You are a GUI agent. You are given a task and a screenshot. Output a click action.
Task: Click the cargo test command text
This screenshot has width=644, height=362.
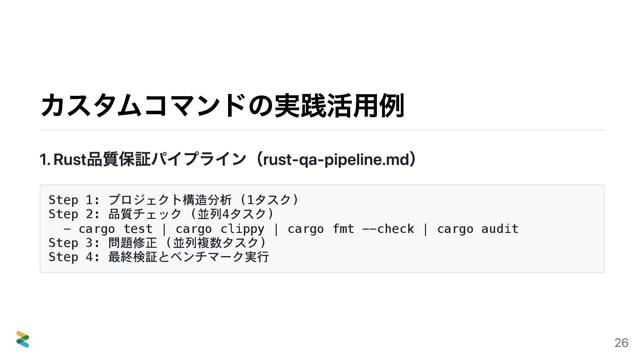(116, 229)
